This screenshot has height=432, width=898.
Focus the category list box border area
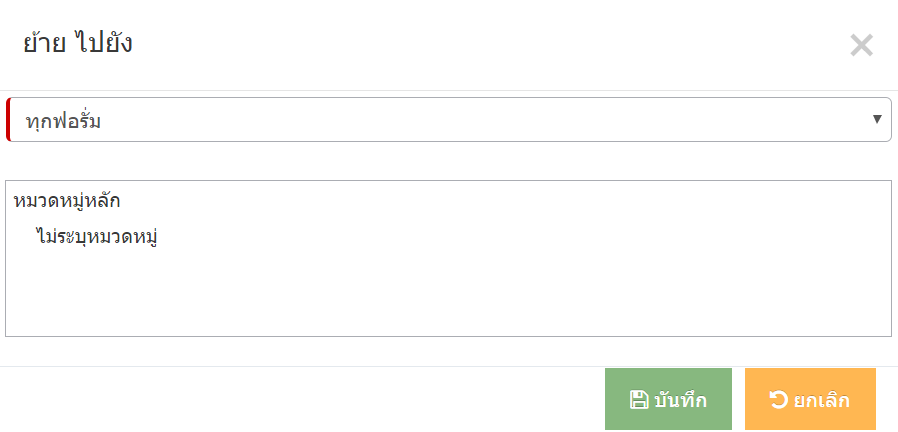coord(448,258)
